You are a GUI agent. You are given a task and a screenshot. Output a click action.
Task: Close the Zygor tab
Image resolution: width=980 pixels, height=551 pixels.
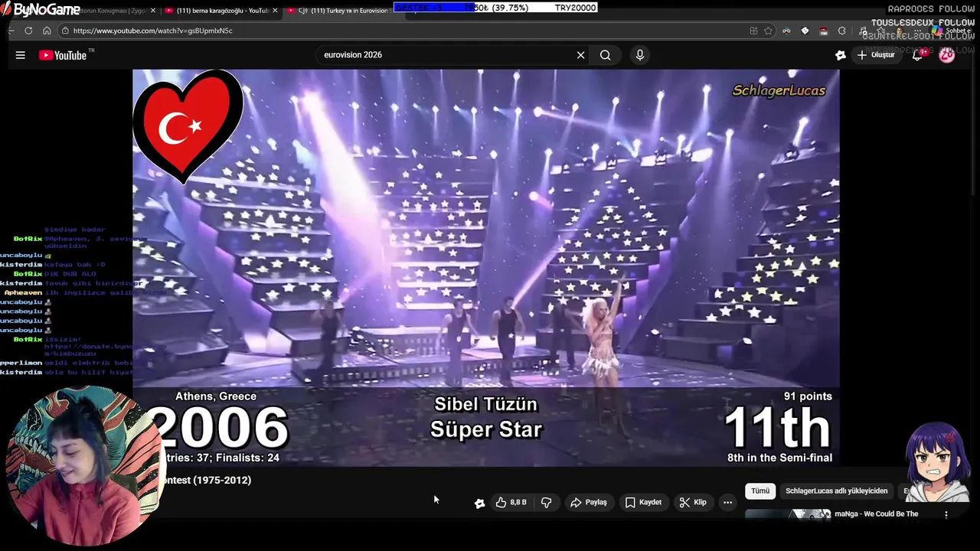pos(153,11)
